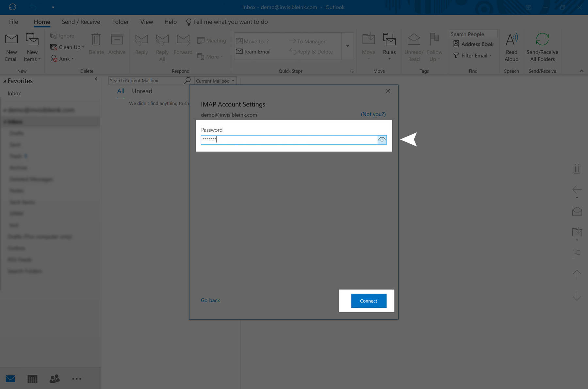Open the New Items menu
Screen dimensions: 588x389
point(32,47)
